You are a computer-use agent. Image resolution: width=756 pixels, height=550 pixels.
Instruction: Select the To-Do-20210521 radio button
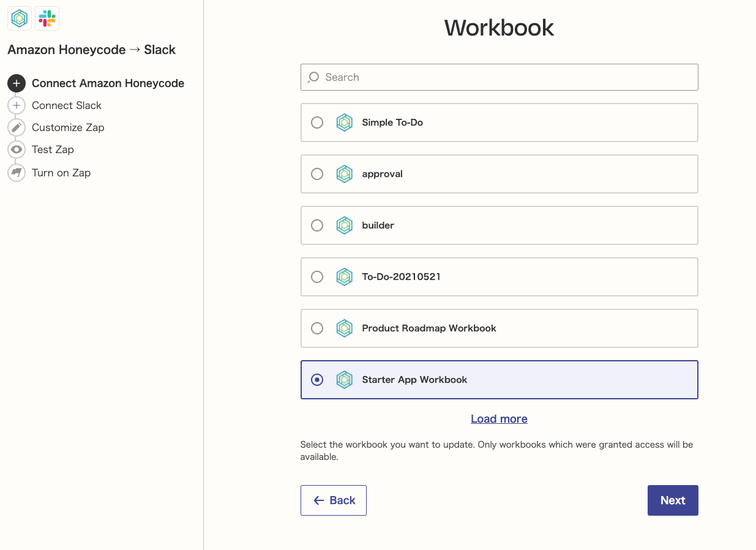pos(317,276)
